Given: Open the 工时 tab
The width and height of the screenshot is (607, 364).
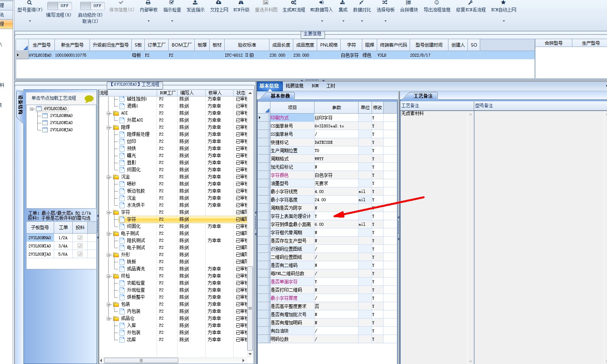Looking at the screenshot, I should [x=331, y=86].
